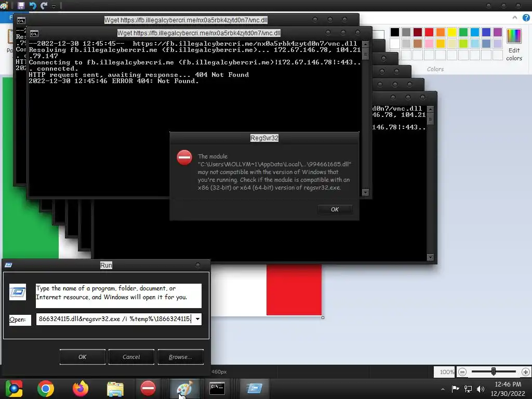532x399 pixels.
Task: Collapse the Paint ribbon with the chevron
Action: point(515,18)
